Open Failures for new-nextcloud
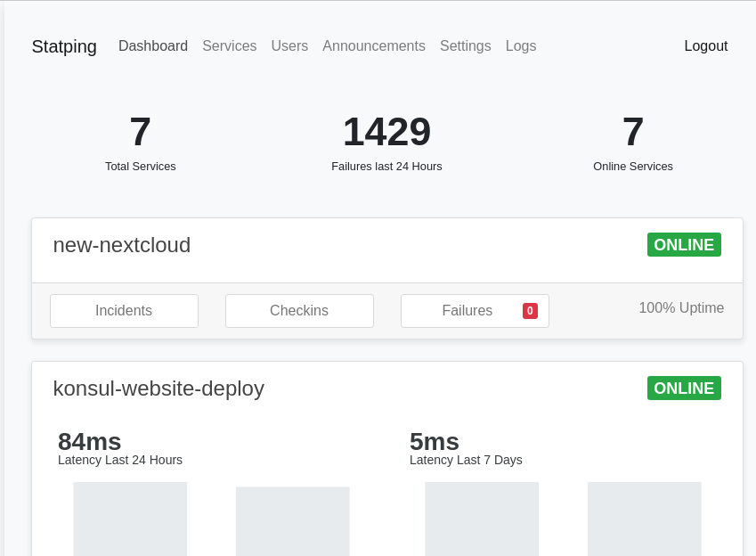Screen dimensions: 756x556 tap(475, 311)
